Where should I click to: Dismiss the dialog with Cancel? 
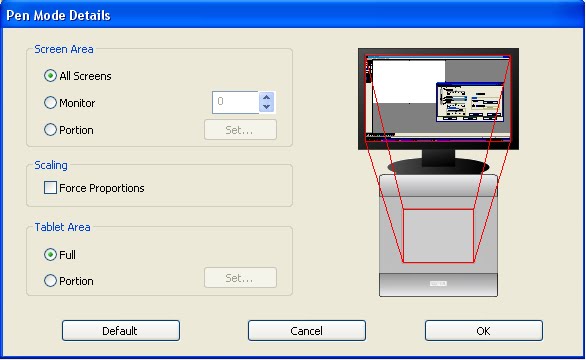click(306, 330)
